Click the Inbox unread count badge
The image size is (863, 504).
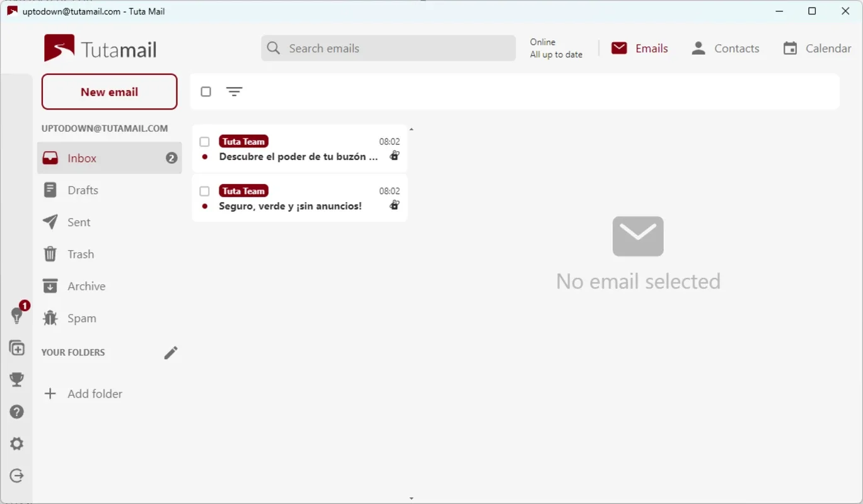tap(171, 158)
